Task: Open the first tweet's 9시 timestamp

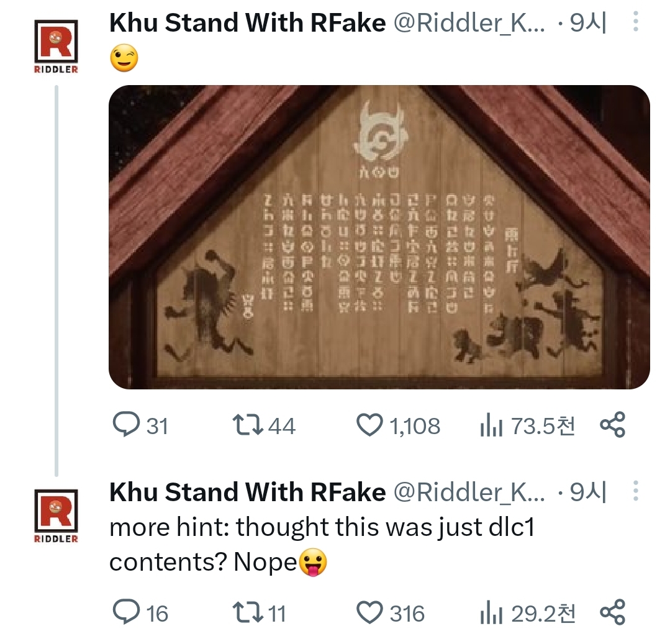Action: [x=589, y=22]
